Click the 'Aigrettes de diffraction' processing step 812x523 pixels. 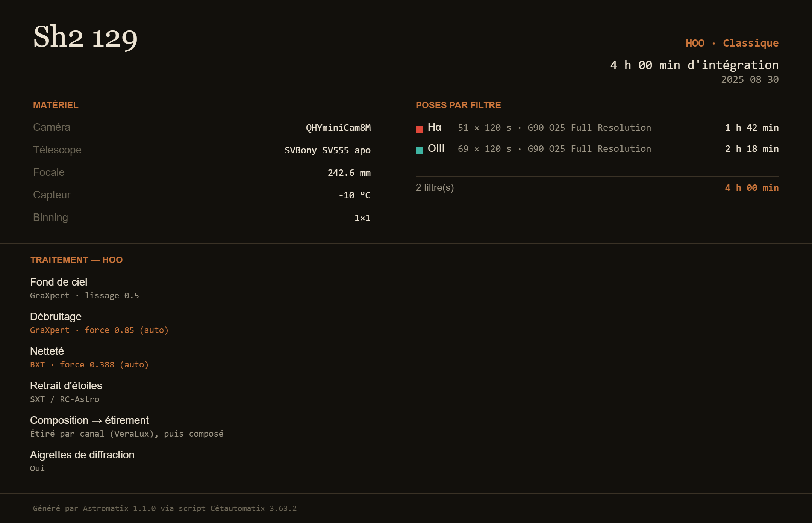(82, 455)
